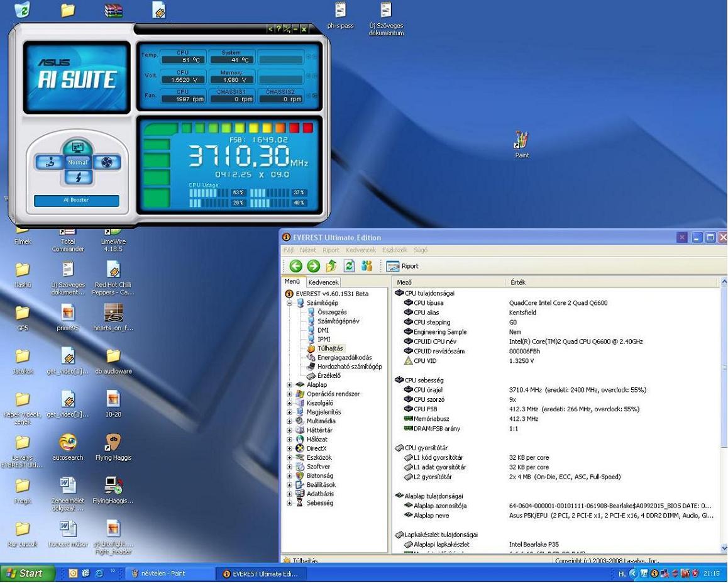Open the Kedvencek menu in the menu bar
This screenshot has height=583, width=728.
point(361,250)
